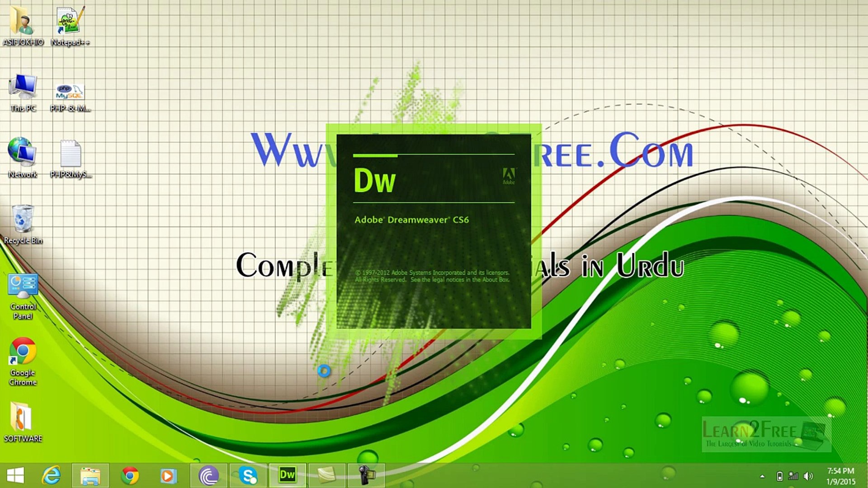Open the camera recording app on taskbar

click(x=367, y=475)
